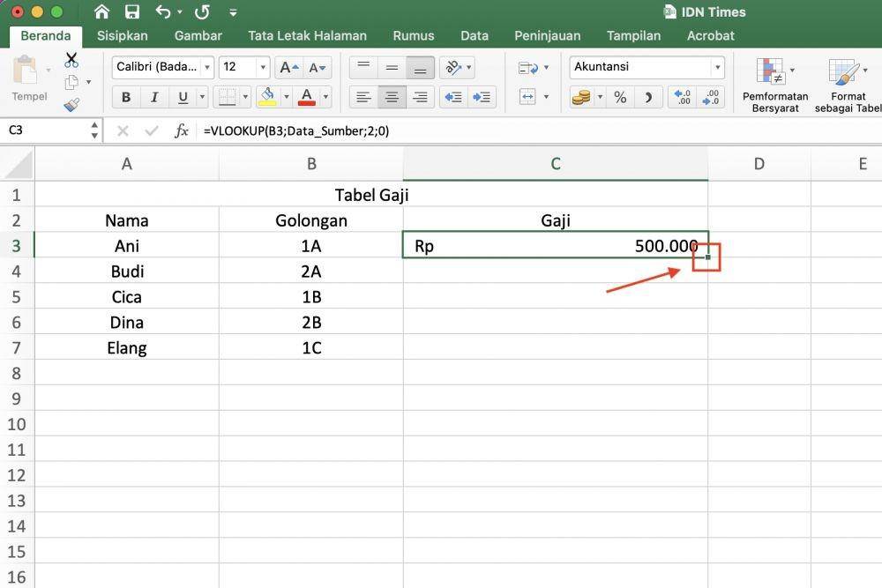Click the formula bar with VLOOKUP formula
The image size is (882, 588).
coord(540,131)
